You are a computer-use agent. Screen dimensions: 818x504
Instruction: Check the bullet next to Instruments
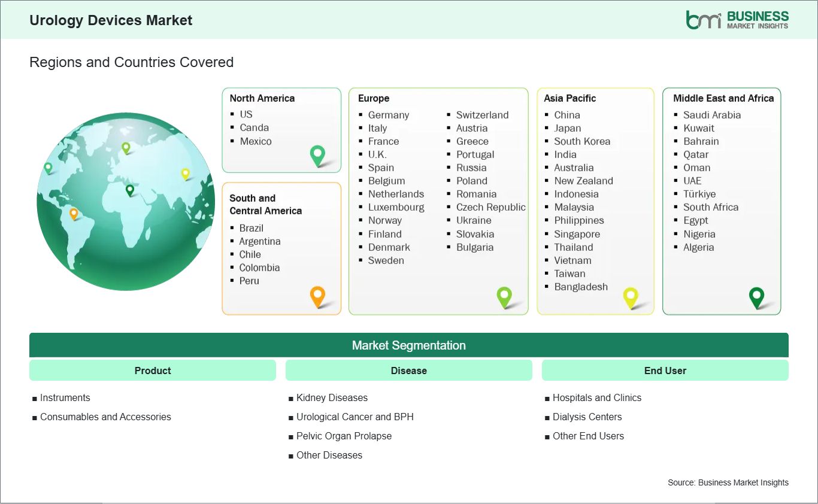point(35,397)
